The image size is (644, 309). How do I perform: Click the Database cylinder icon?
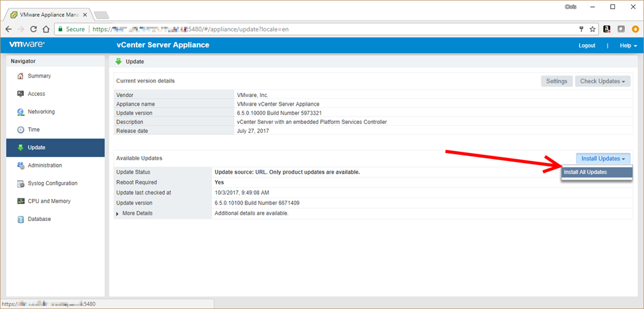tap(21, 219)
